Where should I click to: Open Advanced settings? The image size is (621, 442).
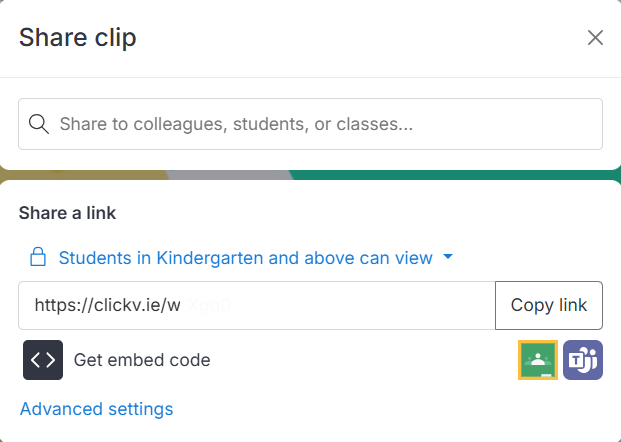pyautogui.click(x=97, y=409)
